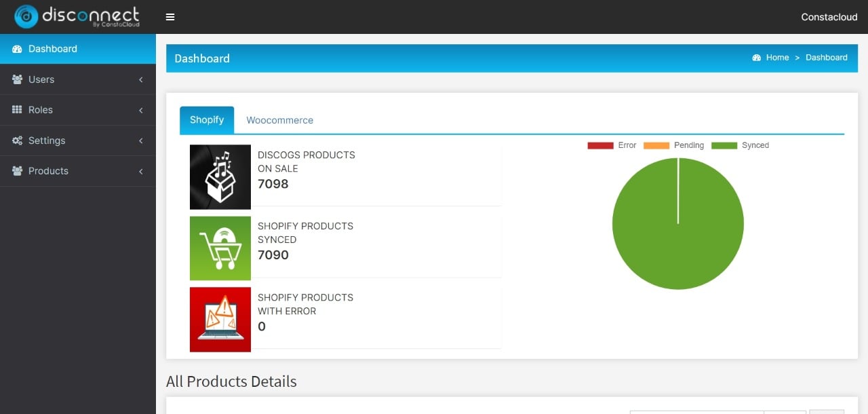Click the Settings gears icon in sidebar
Viewport: 868px width, 414px height.
click(x=18, y=140)
